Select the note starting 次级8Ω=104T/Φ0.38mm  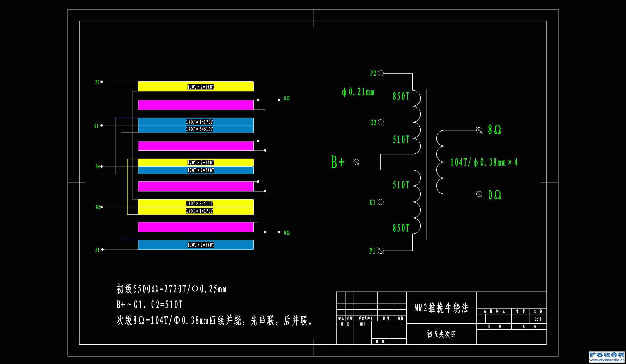[x=214, y=320]
